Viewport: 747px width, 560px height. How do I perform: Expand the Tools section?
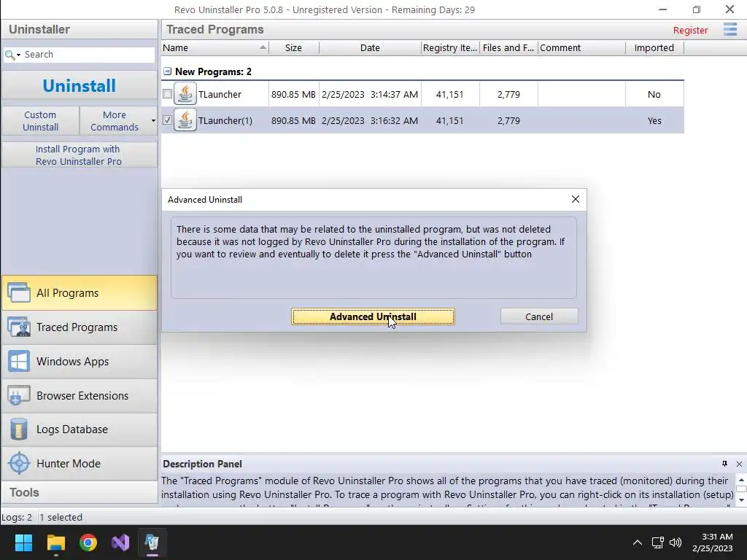(x=79, y=492)
